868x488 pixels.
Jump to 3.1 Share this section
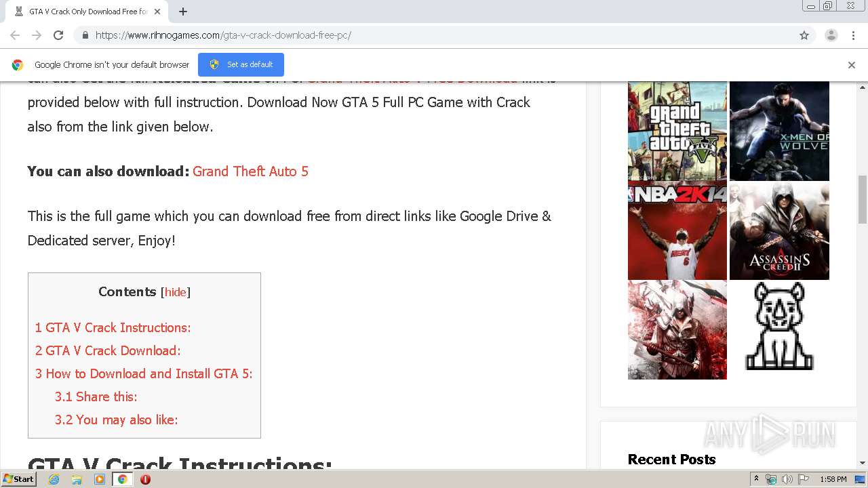(x=96, y=396)
